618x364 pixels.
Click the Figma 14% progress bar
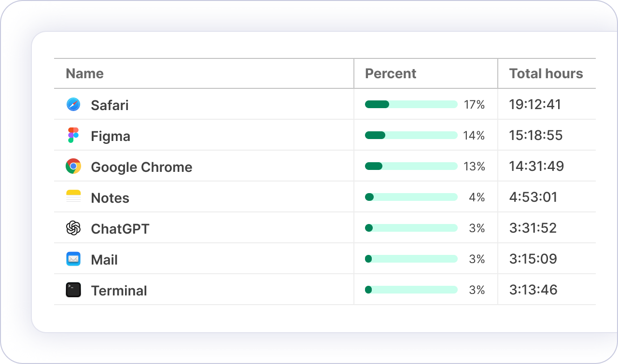pos(411,136)
